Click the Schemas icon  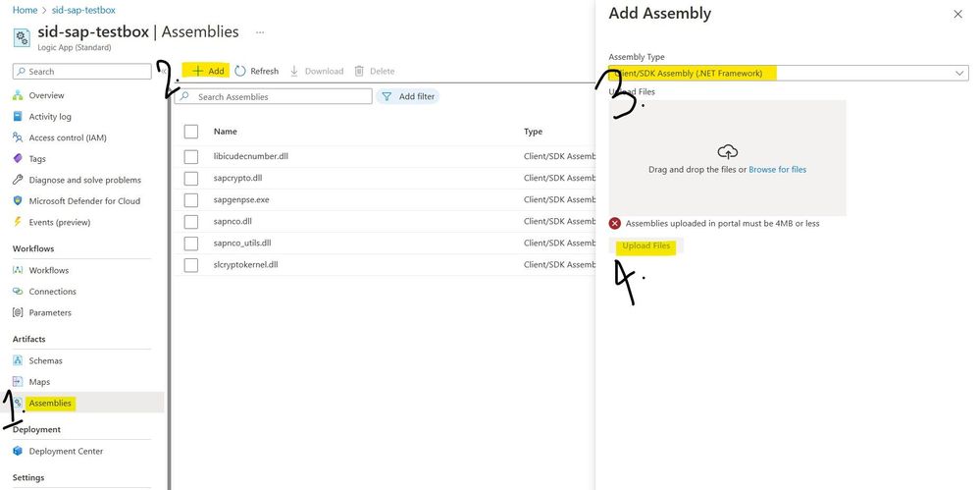coord(18,361)
